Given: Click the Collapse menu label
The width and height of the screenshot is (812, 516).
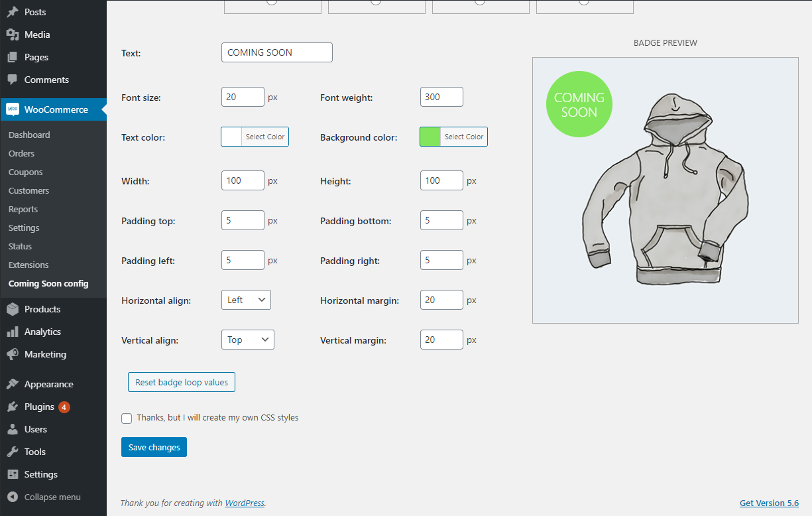Looking at the screenshot, I should [52, 497].
